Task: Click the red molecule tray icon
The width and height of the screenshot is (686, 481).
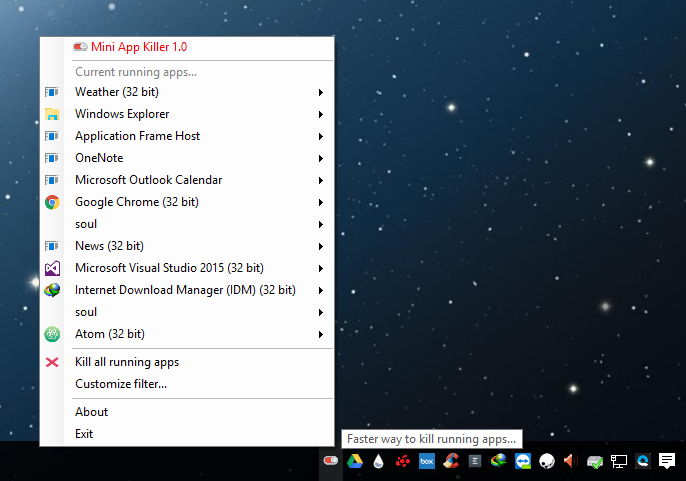Action: click(402, 461)
